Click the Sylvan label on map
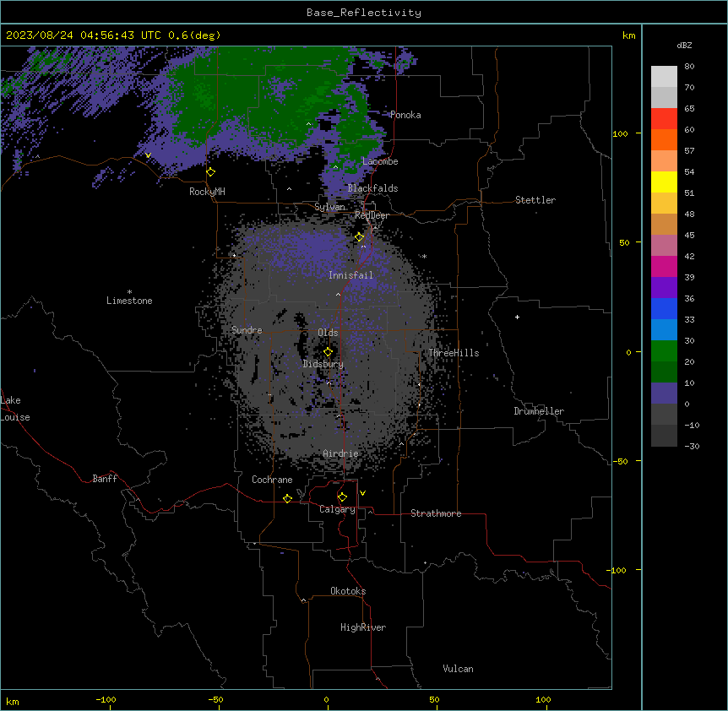Viewport: 728px width, 711px height. 329,207
